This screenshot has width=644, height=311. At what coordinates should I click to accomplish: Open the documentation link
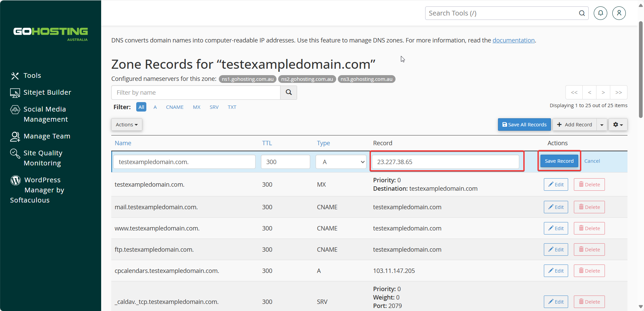(514, 40)
